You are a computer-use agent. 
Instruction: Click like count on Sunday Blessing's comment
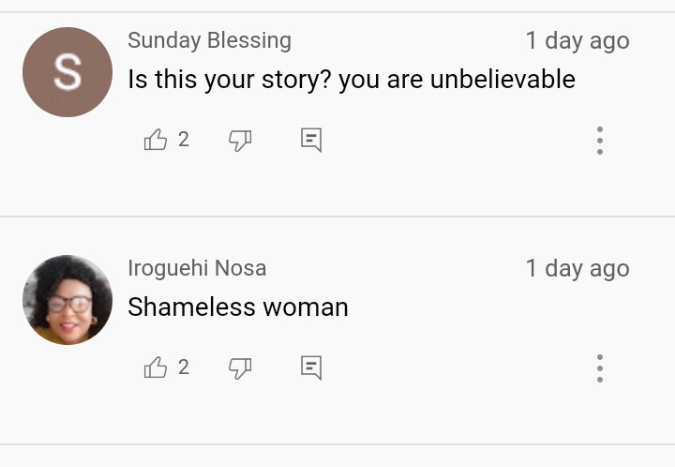pyautogui.click(x=184, y=140)
